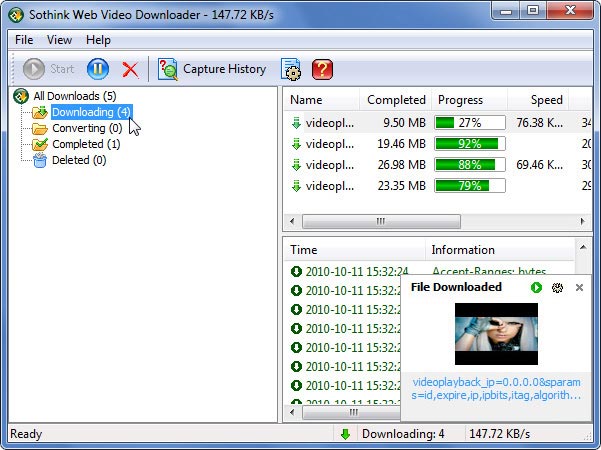Delete download with red X icon
The width and height of the screenshot is (601, 450).
pos(130,70)
